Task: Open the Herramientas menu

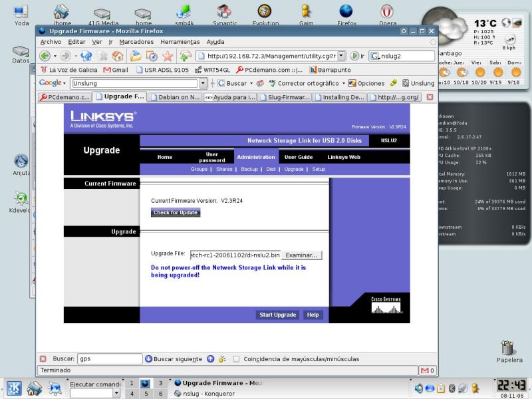Action: tap(180, 42)
